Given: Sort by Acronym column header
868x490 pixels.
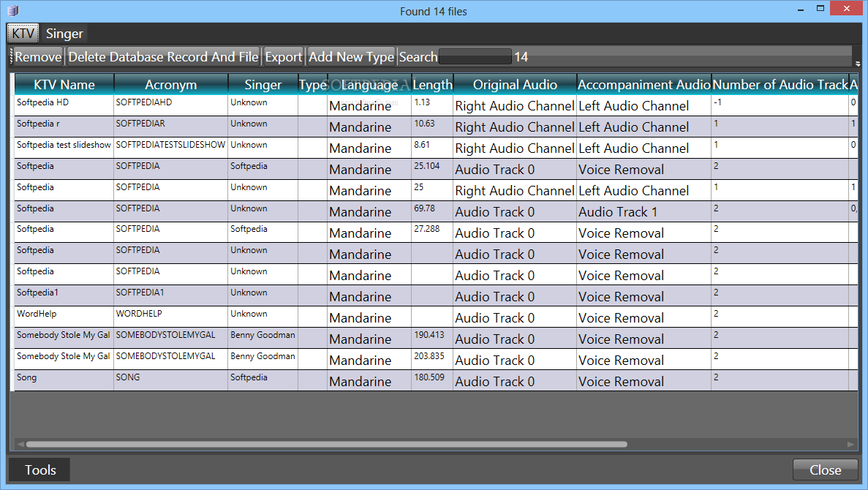Looking at the screenshot, I should pos(170,84).
